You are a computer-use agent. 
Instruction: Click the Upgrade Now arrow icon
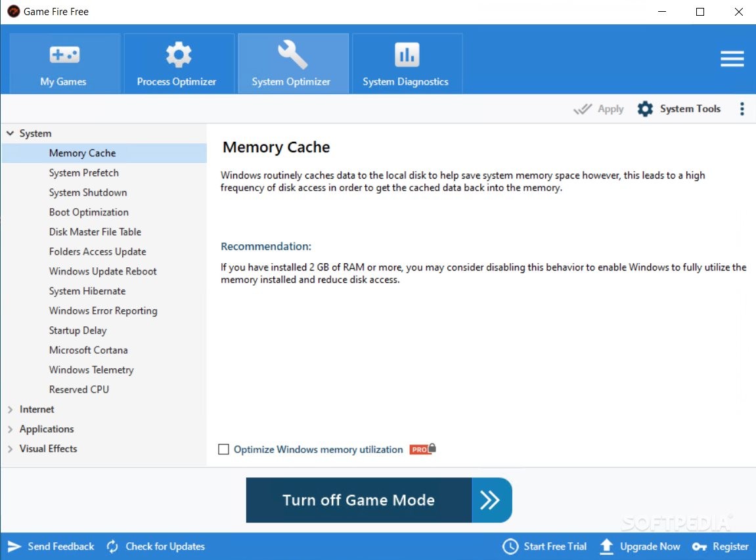(x=606, y=546)
